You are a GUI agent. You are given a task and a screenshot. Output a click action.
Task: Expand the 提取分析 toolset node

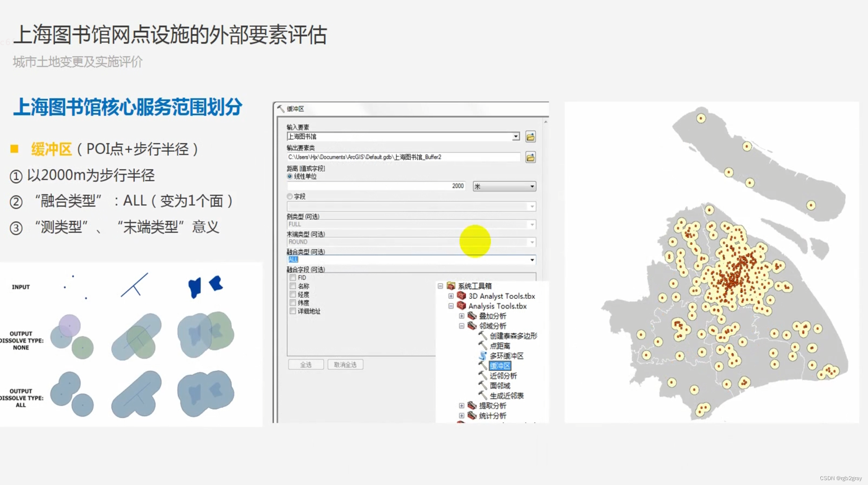[x=461, y=405]
